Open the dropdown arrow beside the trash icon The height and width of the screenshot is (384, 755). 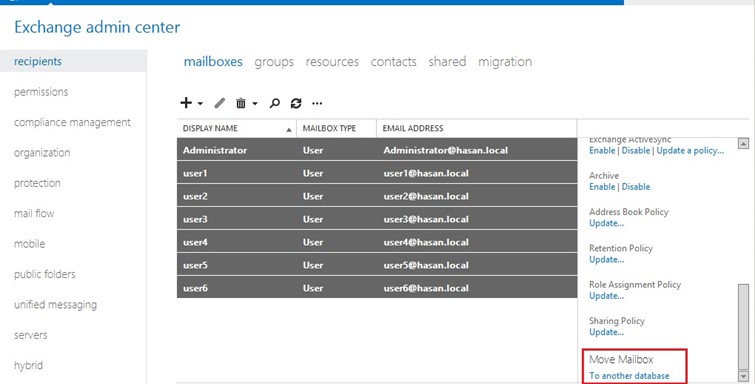255,103
